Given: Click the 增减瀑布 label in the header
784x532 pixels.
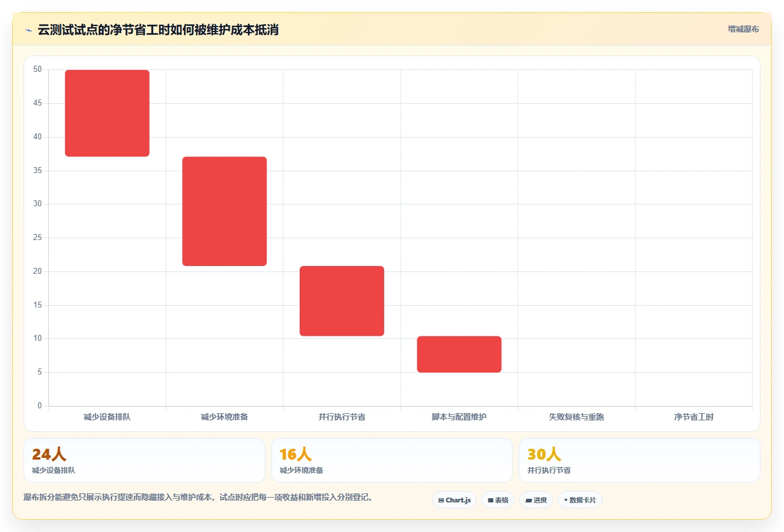Looking at the screenshot, I should (x=743, y=29).
